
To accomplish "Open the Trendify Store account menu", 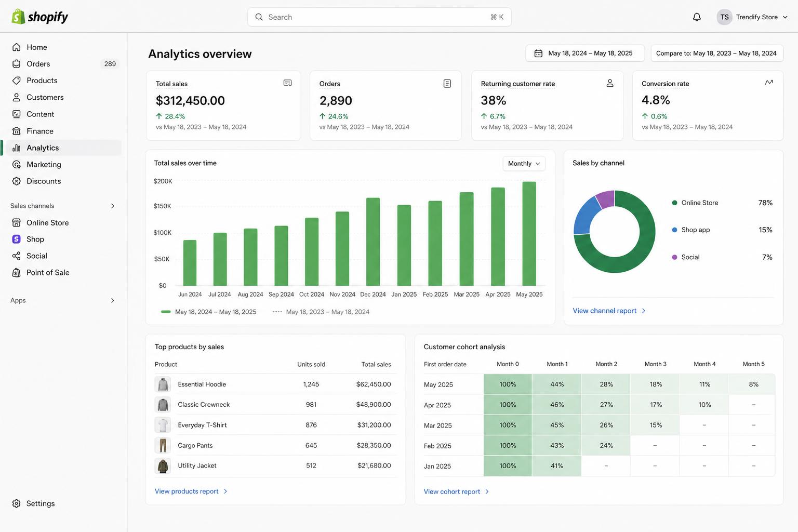I will click(x=752, y=17).
